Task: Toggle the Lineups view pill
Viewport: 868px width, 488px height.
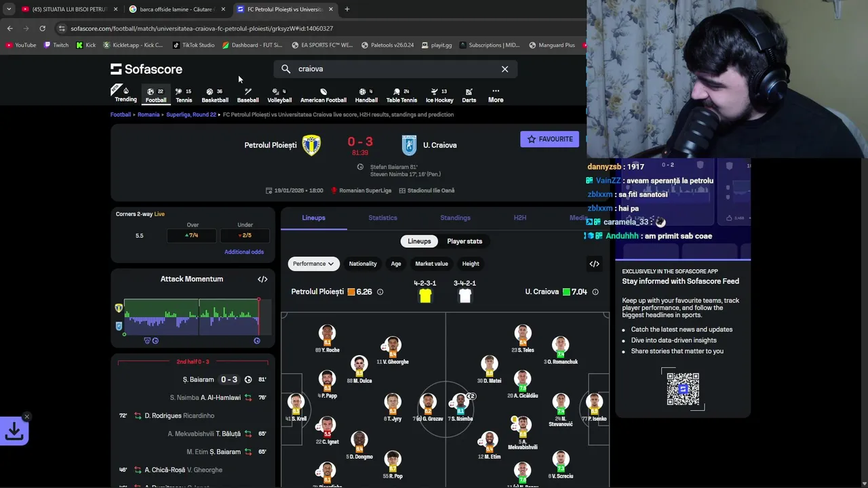Action: (419, 241)
